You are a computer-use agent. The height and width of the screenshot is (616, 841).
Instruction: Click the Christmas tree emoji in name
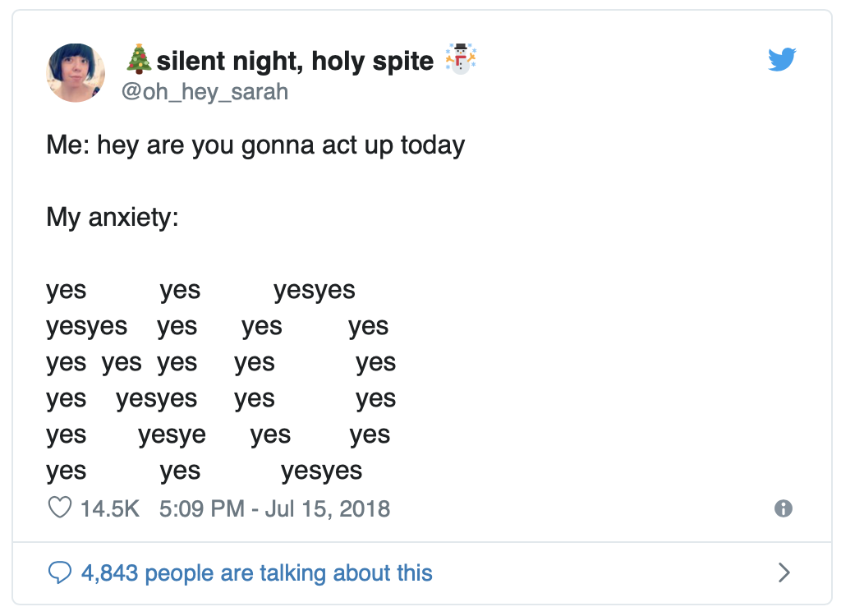139,59
